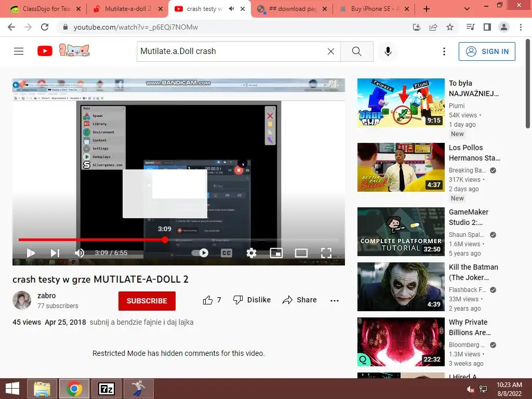Screen dimensions: 532x399
Task: Open the taskbar clock and date
Action: [x=509, y=389]
